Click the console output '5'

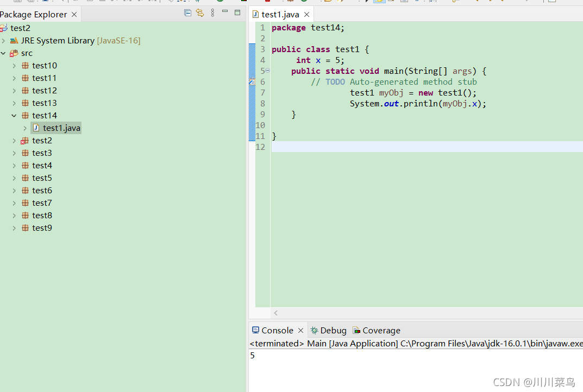click(x=253, y=356)
